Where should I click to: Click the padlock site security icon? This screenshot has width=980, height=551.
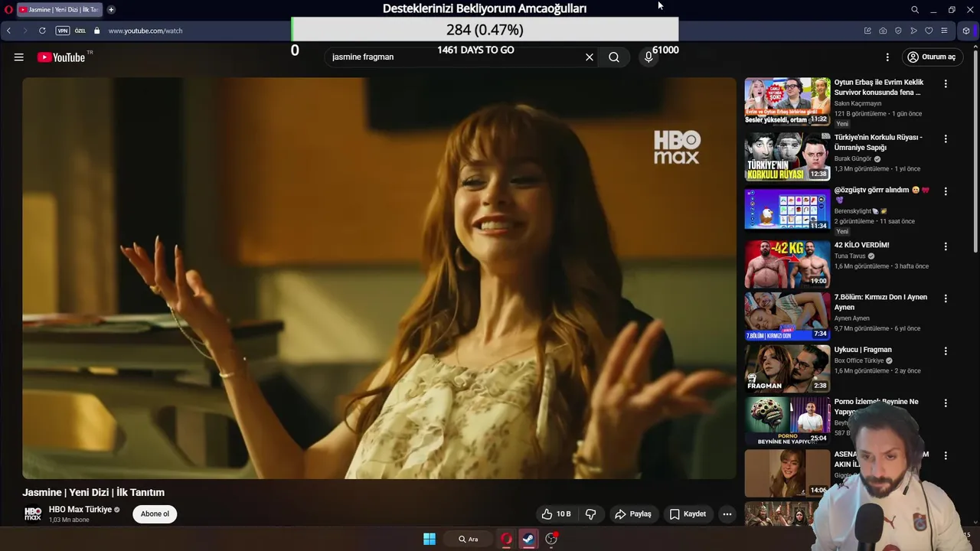96,31
